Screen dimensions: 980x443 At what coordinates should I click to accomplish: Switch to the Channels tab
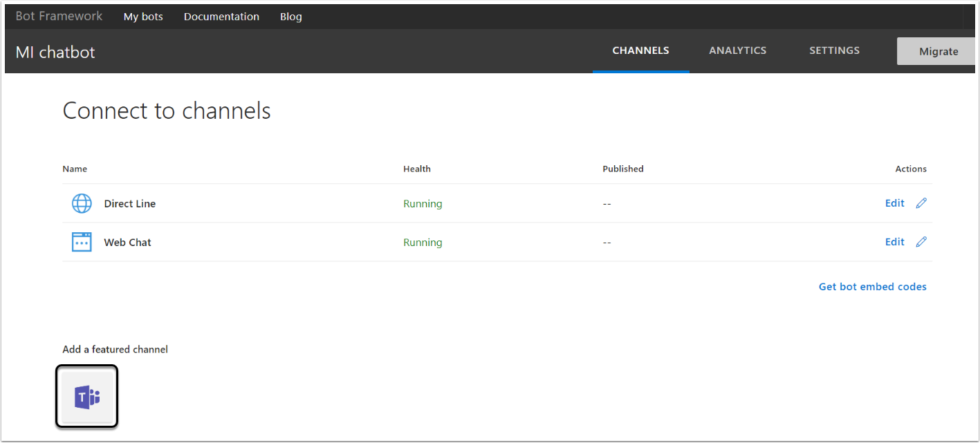[641, 50]
